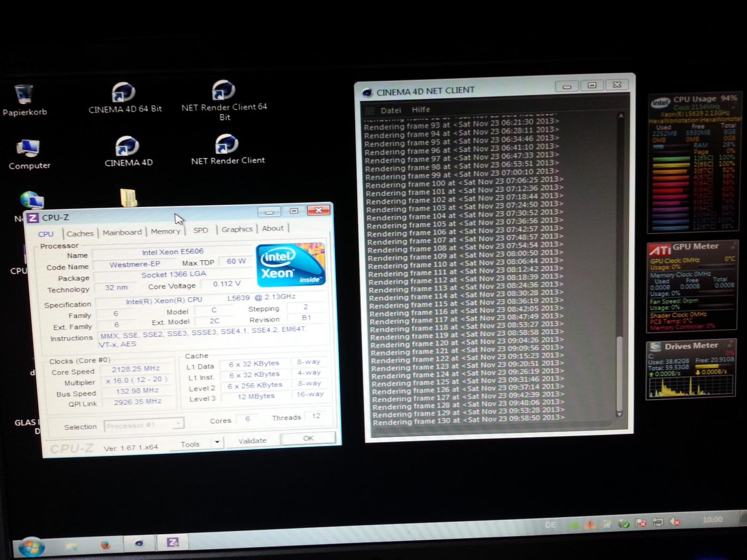Click the Cinema 4D NET Client title icon
The height and width of the screenshot is (560, 747).
pos(367,92)
